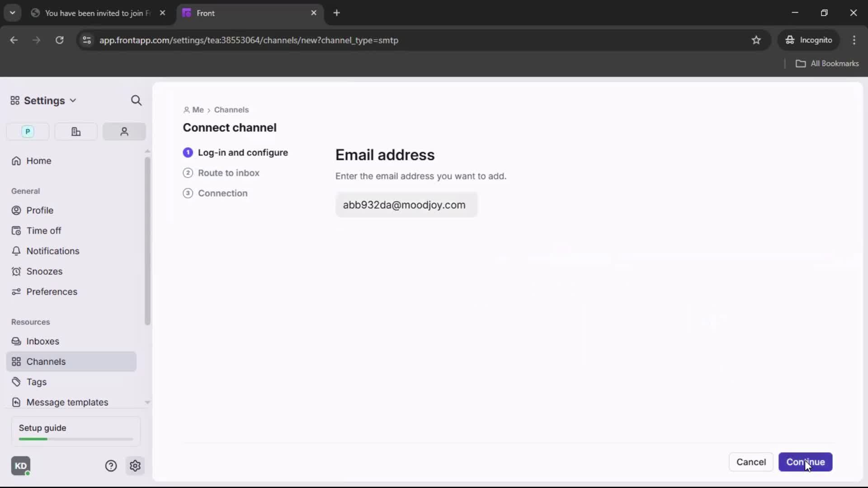Cancel the channel connection
The width and height of the screenshot is (868, 488).
point(751,462)
